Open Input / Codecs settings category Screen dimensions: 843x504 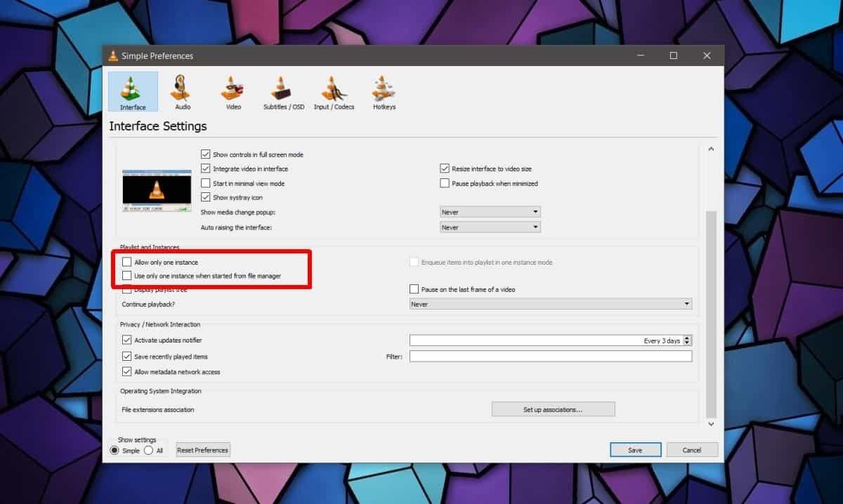click(334, 91)
